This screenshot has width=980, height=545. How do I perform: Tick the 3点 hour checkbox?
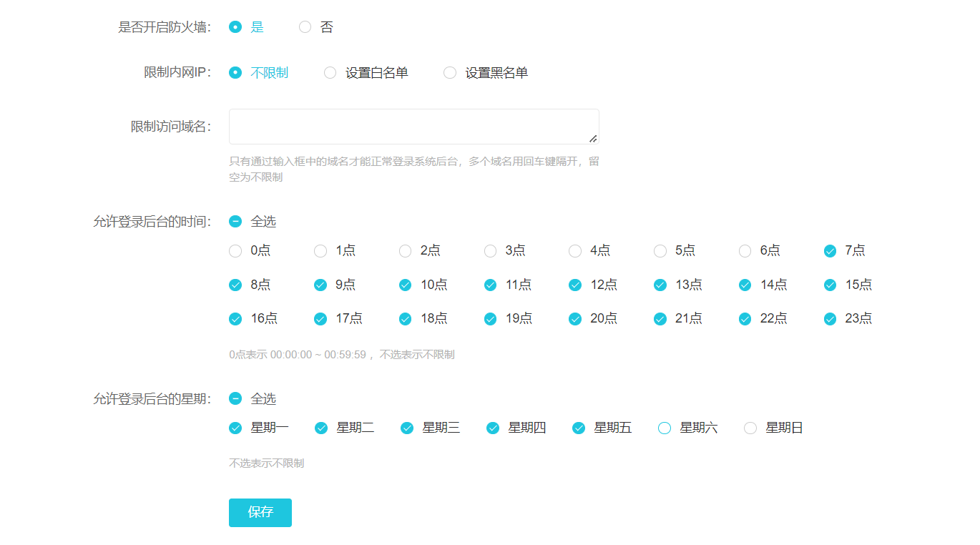(x=490, y=250)
